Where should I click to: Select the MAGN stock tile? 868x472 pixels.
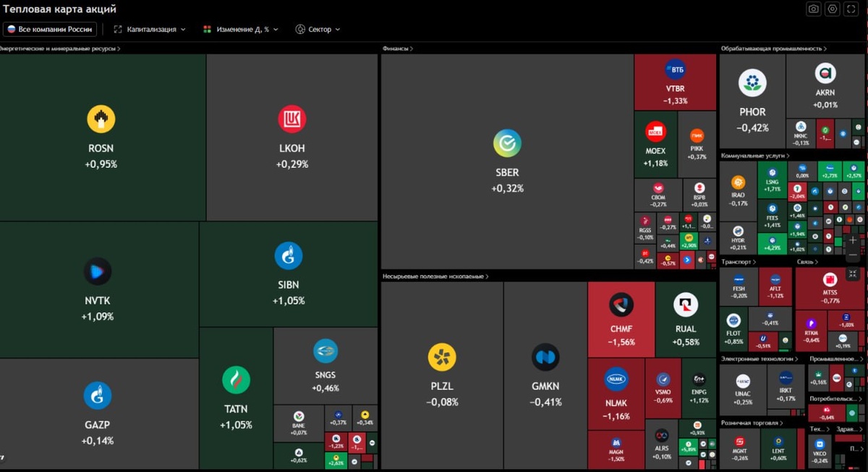(x=616, y=450)
